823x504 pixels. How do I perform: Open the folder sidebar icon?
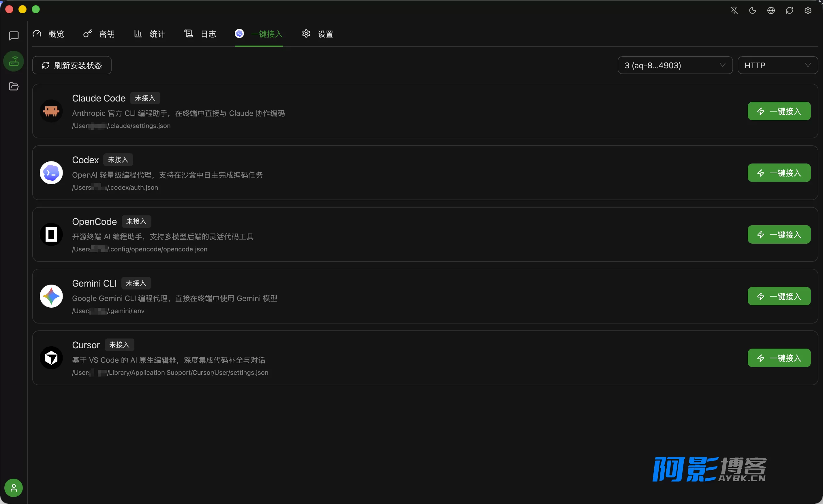click(x=14, y=86)
